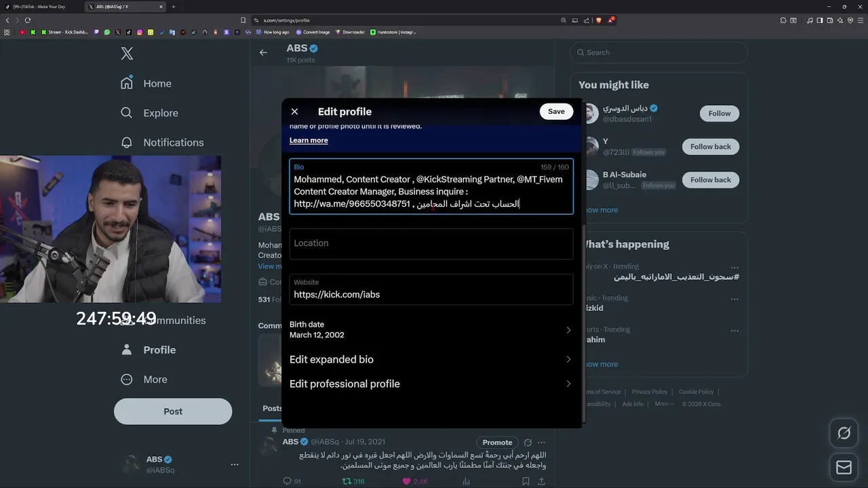Go back with the profile header arrow
This screenshot has height=488, width=868.
tap(263, 52)
